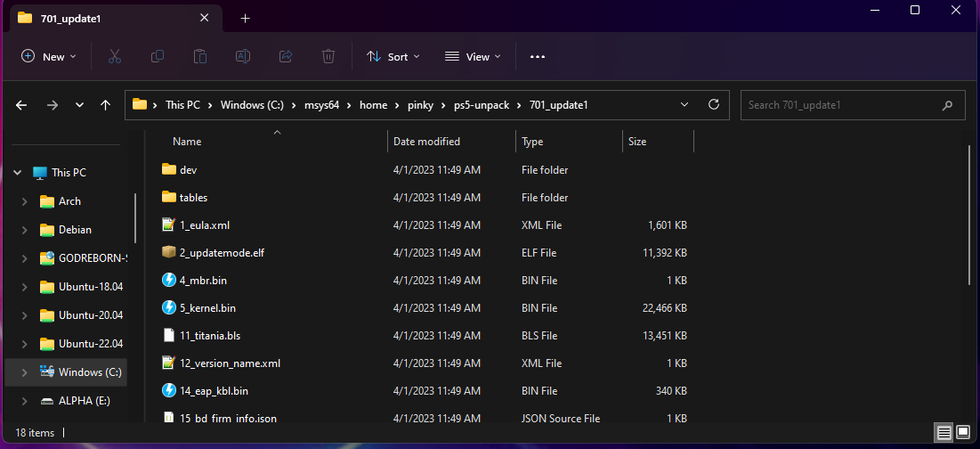Go forward with the right arrow
Image resolution: width=980 pixels, height=449 pixels.
click(52, 105)
